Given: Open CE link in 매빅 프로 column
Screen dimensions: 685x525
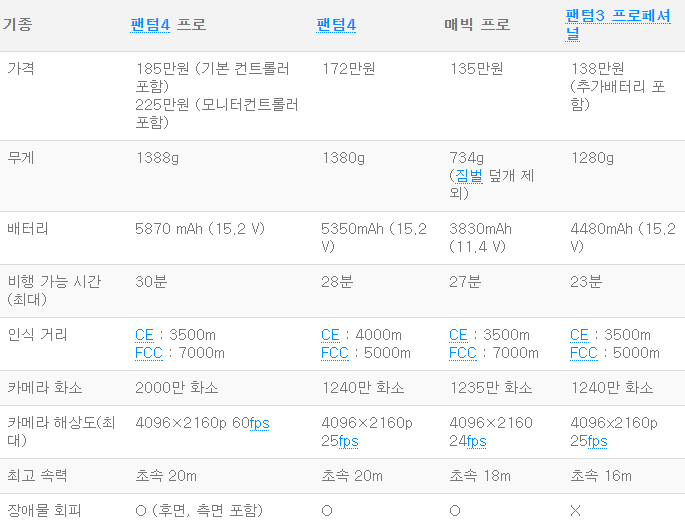Looking at the screenshot, I should (x=458, y=335).
